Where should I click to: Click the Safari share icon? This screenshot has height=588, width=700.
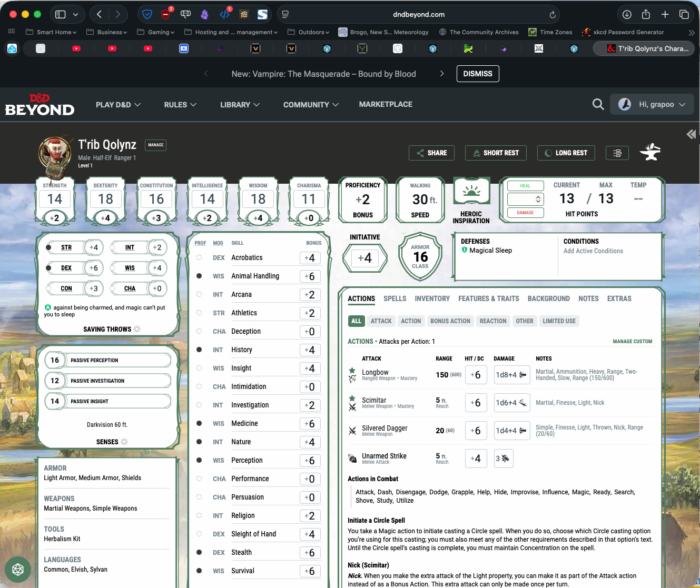646,14
